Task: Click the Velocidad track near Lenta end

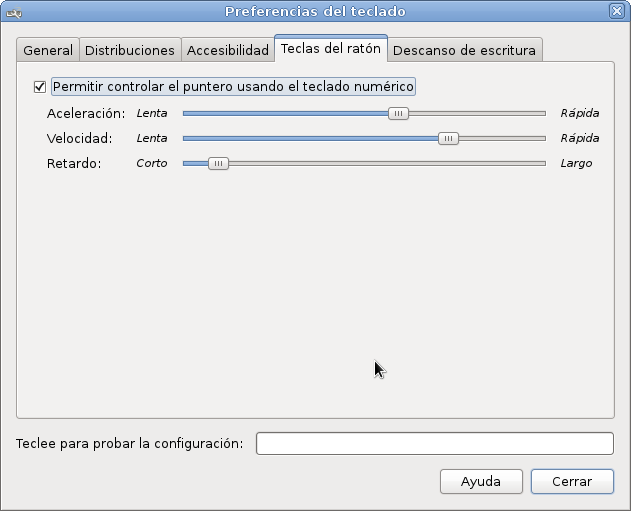Action: (x=193, y=138)
